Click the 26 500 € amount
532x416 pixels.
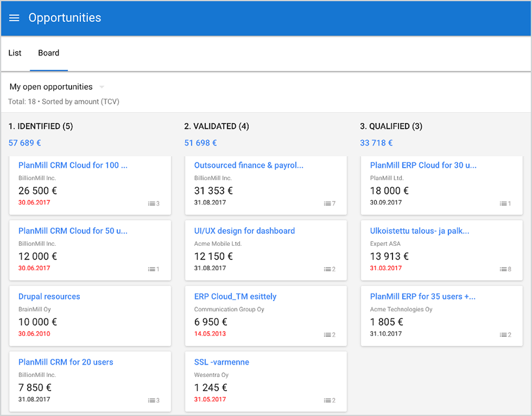38,190
